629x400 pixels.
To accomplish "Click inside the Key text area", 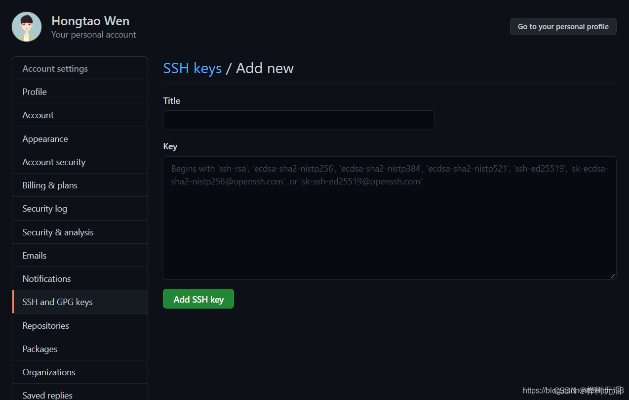I will coord(389,230).
